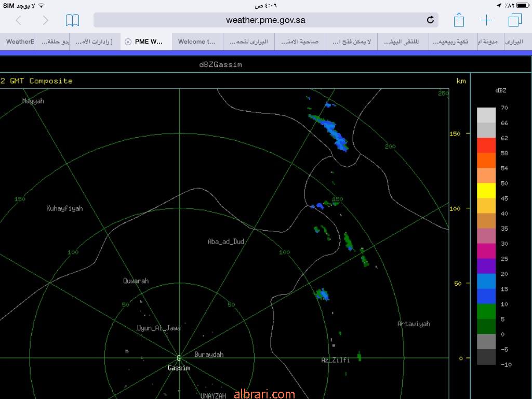
Task: Open the تكية ربيعيه... tab
Action: tap(453, 42)
